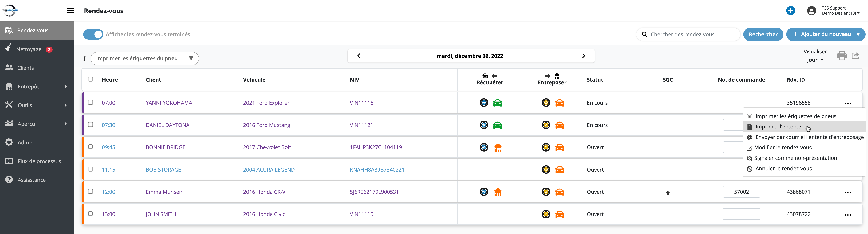Open the Jour view dropdown
This screenshot has height=234, width=868.
[815, 60]
